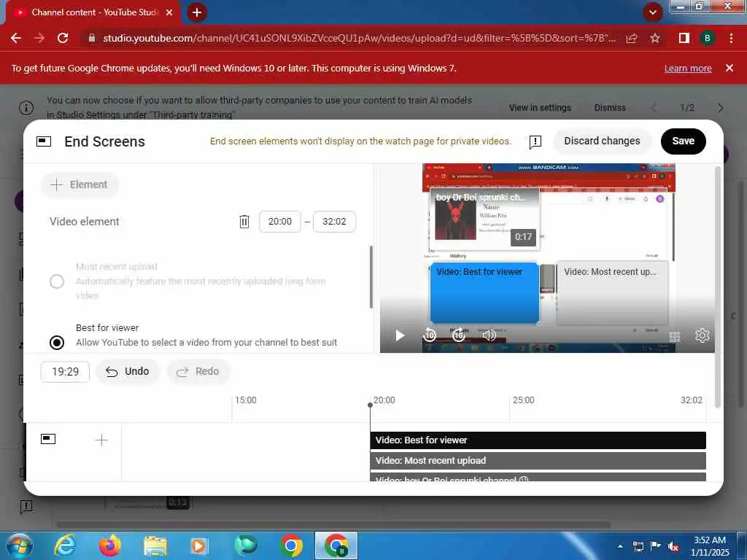Click the End Screens header icon
This screenshot has height=560, width=747.
[44, 141]
